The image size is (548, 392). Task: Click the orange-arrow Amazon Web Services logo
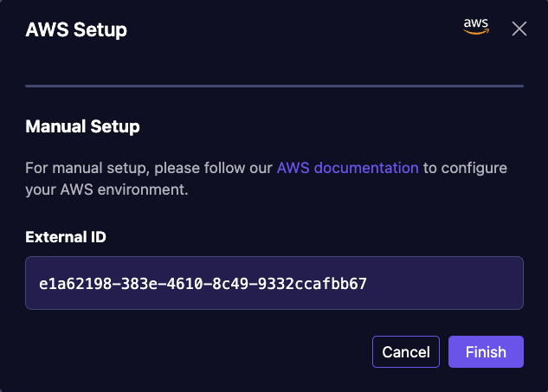coord(476,27)
